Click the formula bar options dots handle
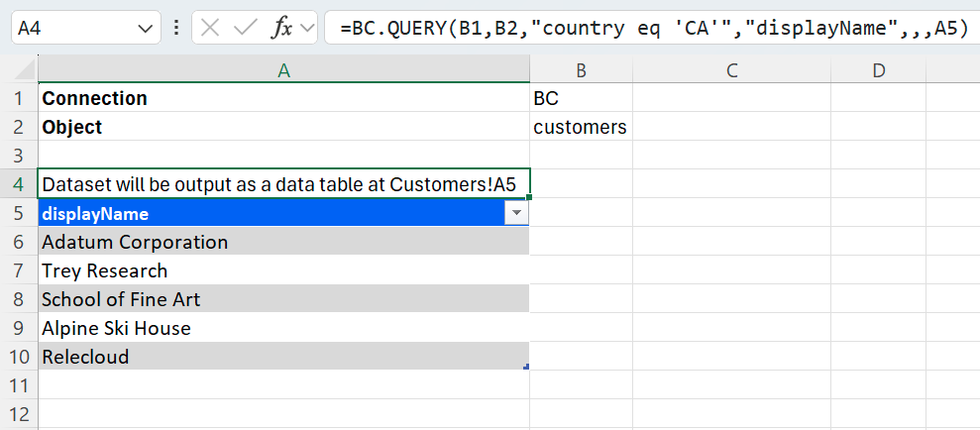Viewport: 980px width, 430px height. point(175,28)
